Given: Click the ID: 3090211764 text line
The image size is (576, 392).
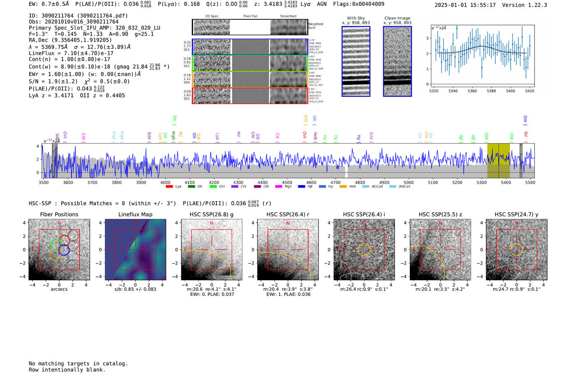Looking at the screenshot, I should point(78,16).
